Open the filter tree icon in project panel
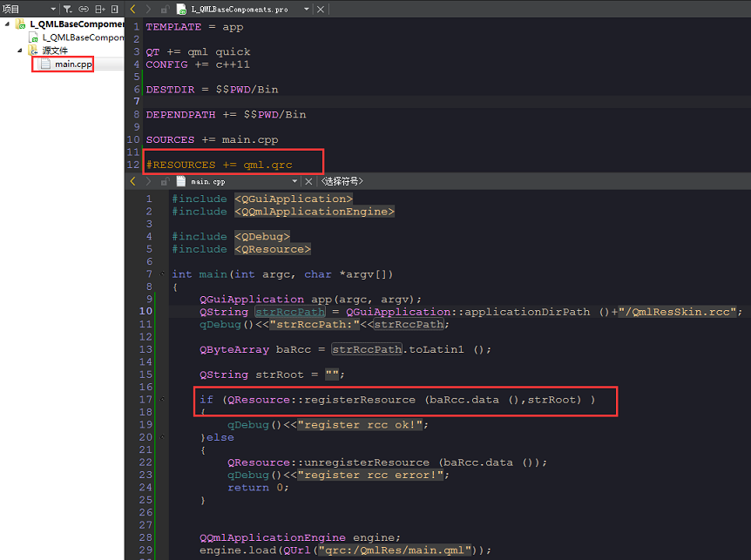The width and height of the screenshot is (751, 560). [68, 9]
